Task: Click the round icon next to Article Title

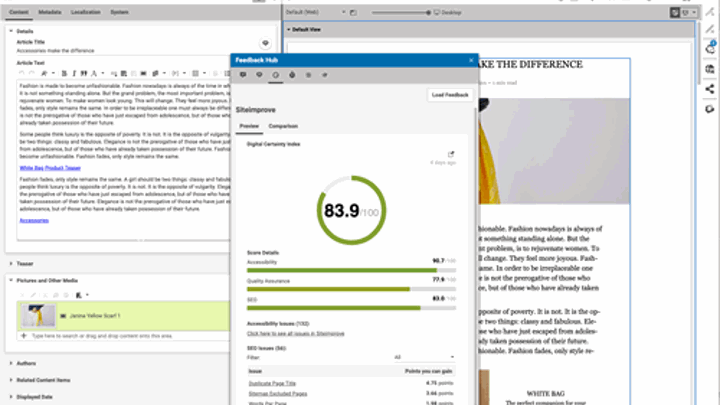Action: tap(265, 43)
